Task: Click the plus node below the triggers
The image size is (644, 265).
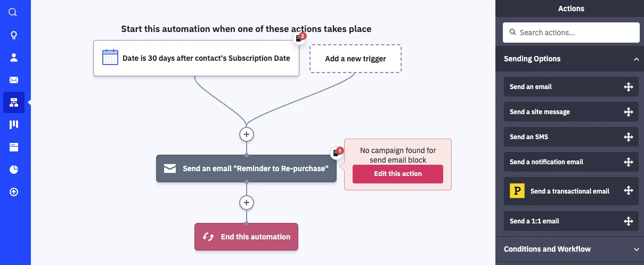Action: point(246,134)
